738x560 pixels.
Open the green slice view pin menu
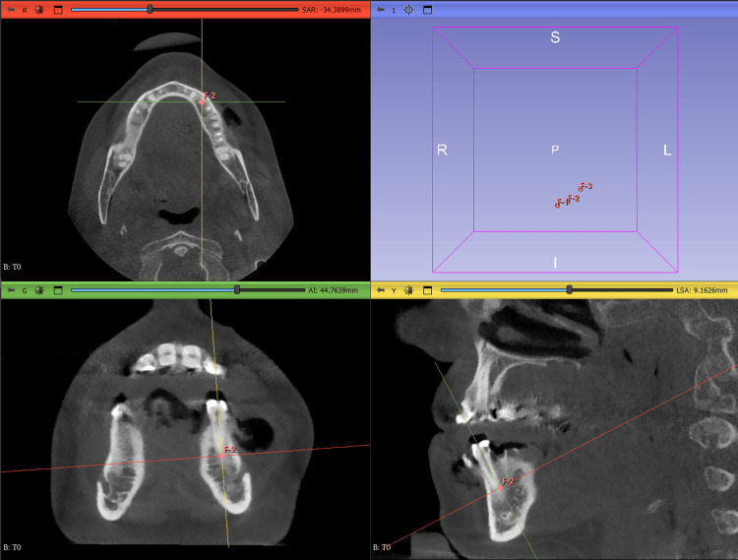coord(11,290)
